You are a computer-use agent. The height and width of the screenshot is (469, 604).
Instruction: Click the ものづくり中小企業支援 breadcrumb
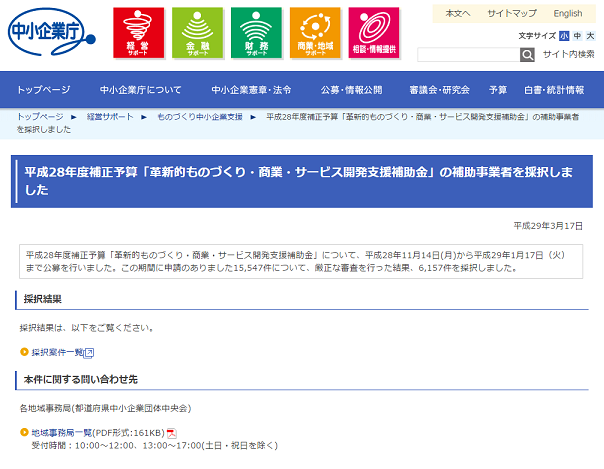(x=200, y=117)
